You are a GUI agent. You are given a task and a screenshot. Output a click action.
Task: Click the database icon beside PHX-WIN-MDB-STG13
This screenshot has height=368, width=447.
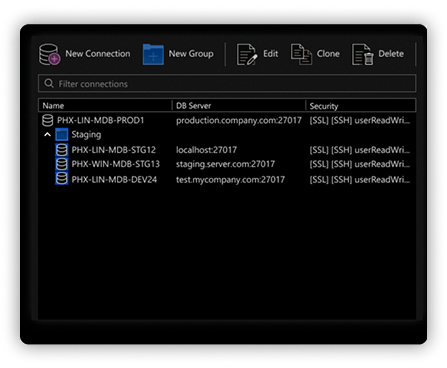pos(62,164)
